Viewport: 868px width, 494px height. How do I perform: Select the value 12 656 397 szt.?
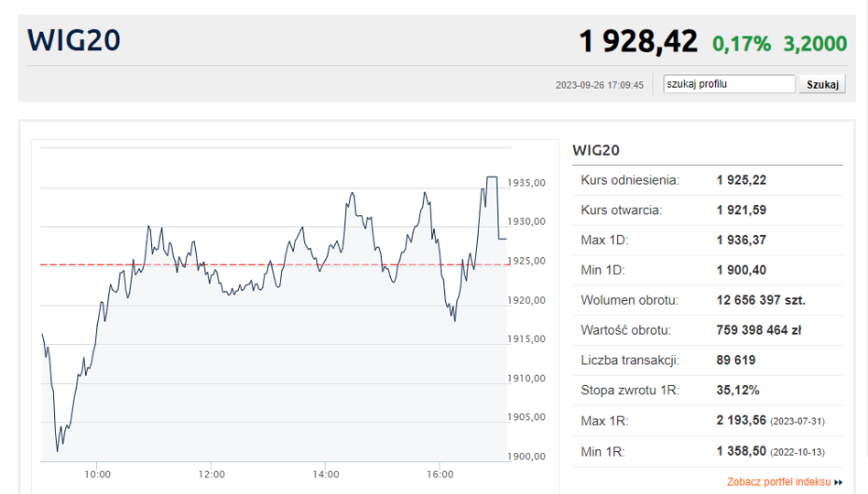[x=761, y=300]
